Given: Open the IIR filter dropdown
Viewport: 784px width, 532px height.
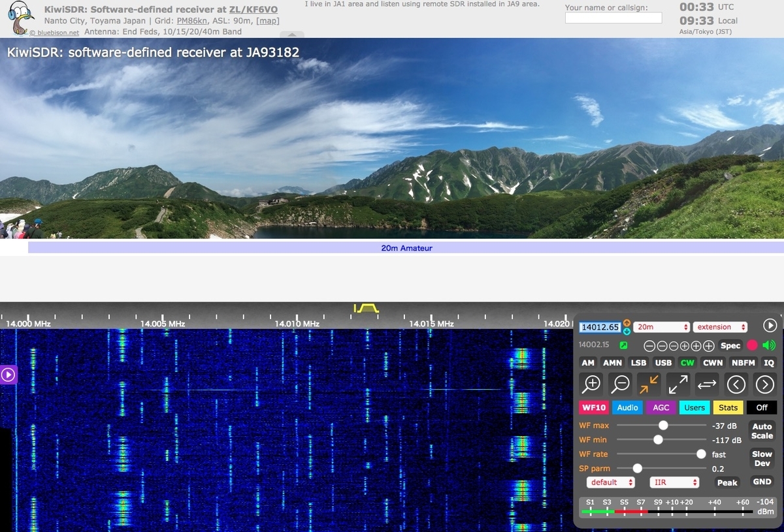Looking at the screenshot, I should coord(674,482).
